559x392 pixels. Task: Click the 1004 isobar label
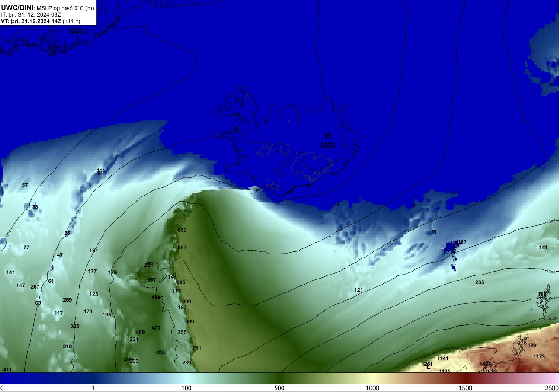click(551, 222)
